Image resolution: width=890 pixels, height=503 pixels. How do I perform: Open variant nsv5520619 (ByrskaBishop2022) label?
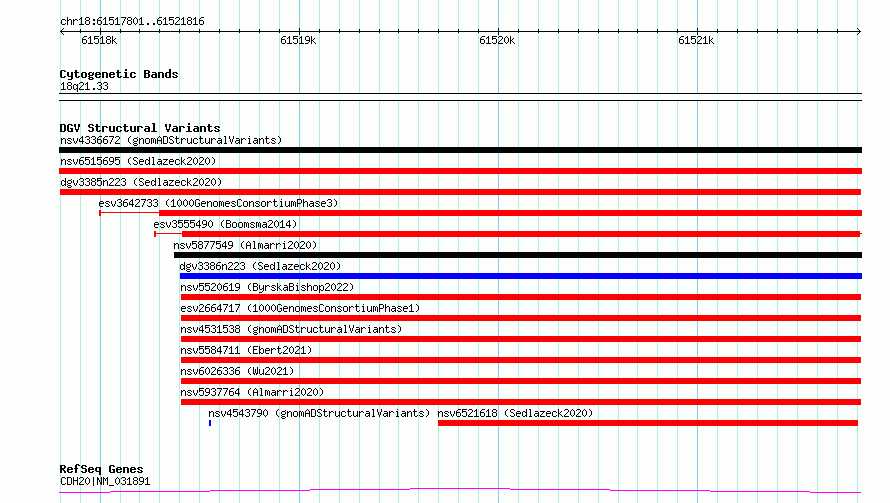(267, 287)
